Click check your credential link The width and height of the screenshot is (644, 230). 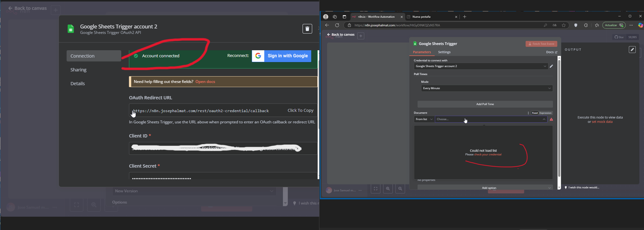(x=488, y=155)
